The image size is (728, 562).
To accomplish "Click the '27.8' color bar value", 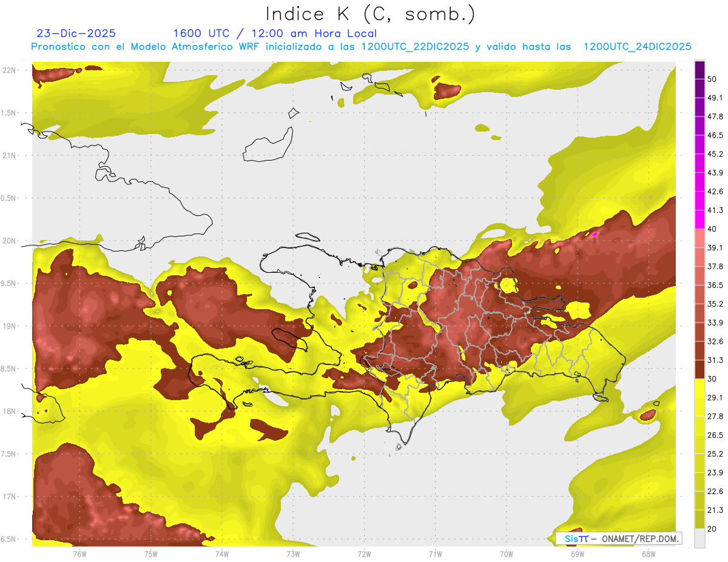I will [x=716, y=416].
